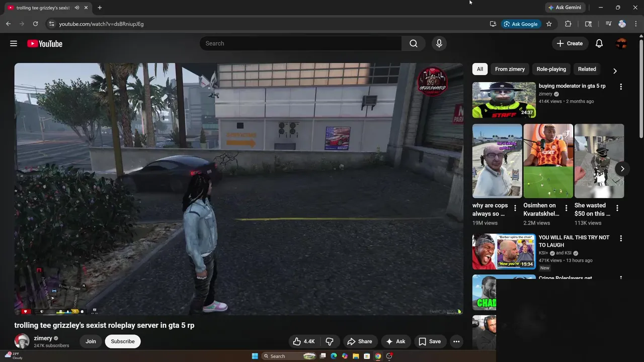Screen dimensions: 644x362
Task: Open YOU WILL FAIL THIS TRY thumbnail
Action: tap(504, 251)
